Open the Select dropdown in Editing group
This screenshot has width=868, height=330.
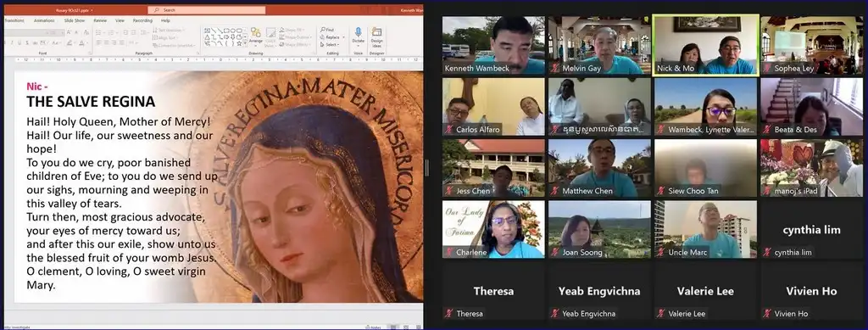(x=330, y=44)
